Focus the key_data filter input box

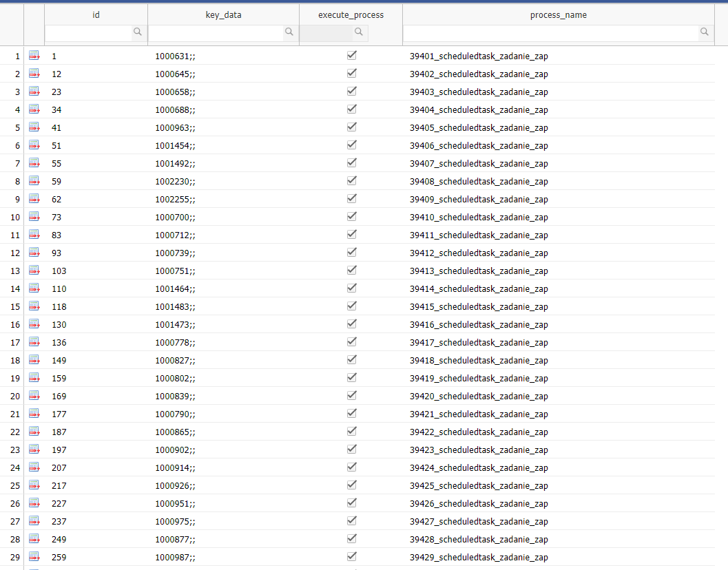click(215, 32)
